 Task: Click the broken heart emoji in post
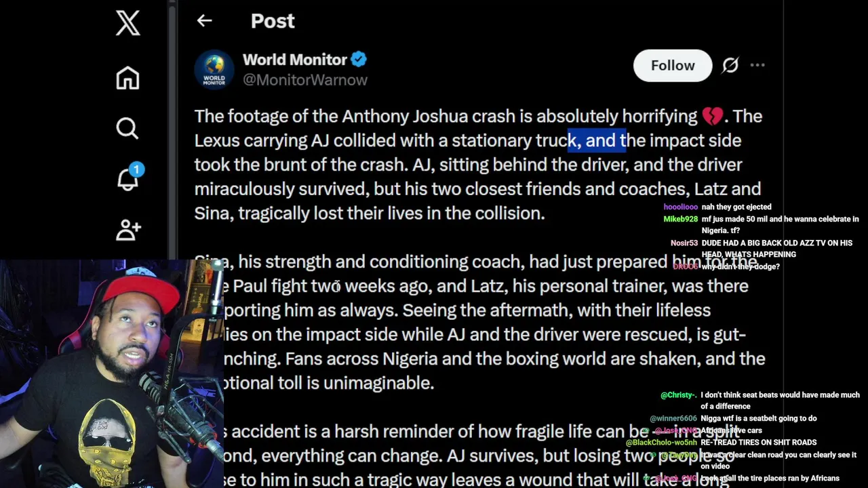(712, 117)
